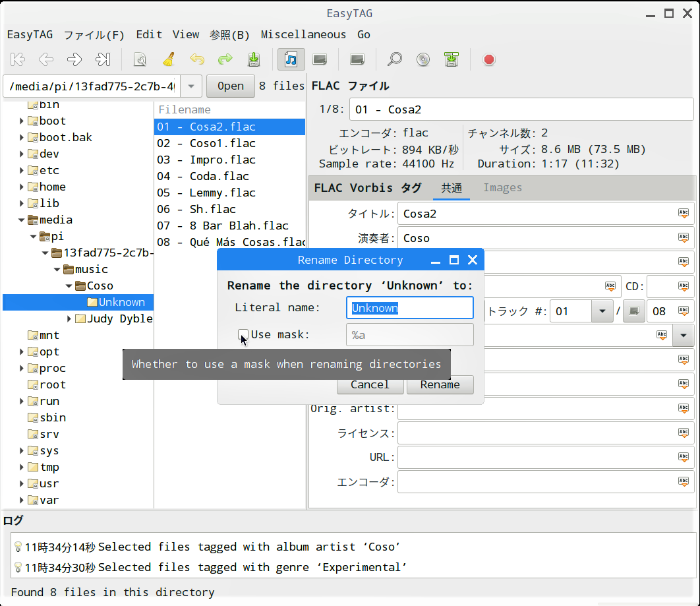Open the Go menu
Viewport: 700px width, 606px height.
pos(364,34)
